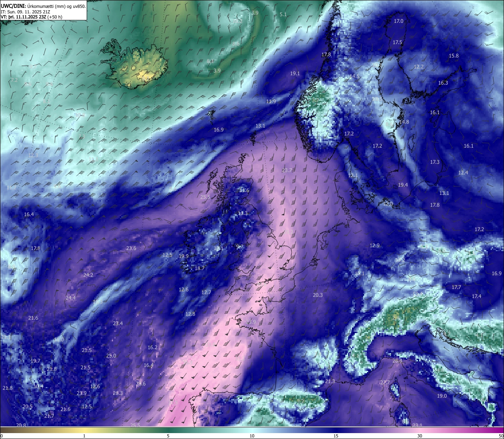Image resolution: width=504 pixels, height=439 pixels.
Task: Click the "30" tick label on the color scale
Action: coord(420,436)
